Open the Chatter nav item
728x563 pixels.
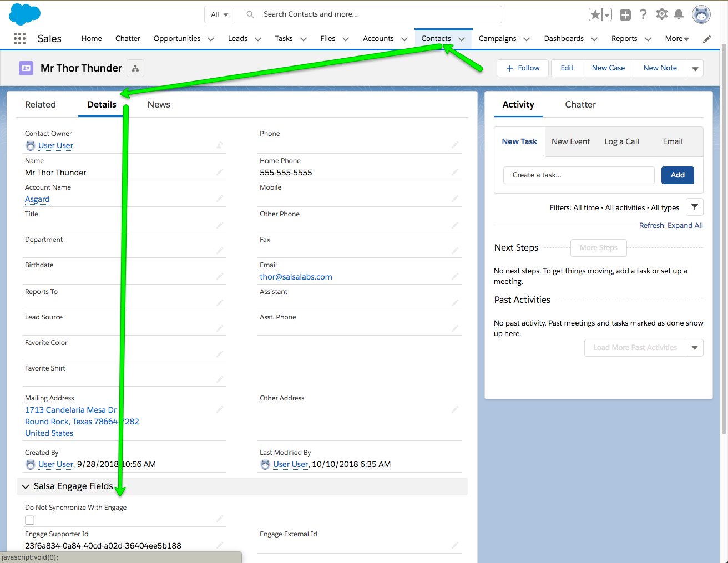tap(128, 39)
